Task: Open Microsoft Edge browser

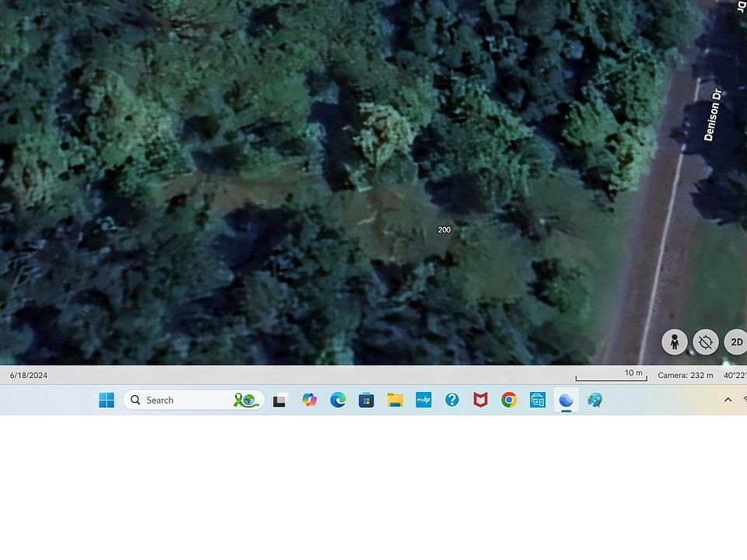Action: click(x=338, y=400)
